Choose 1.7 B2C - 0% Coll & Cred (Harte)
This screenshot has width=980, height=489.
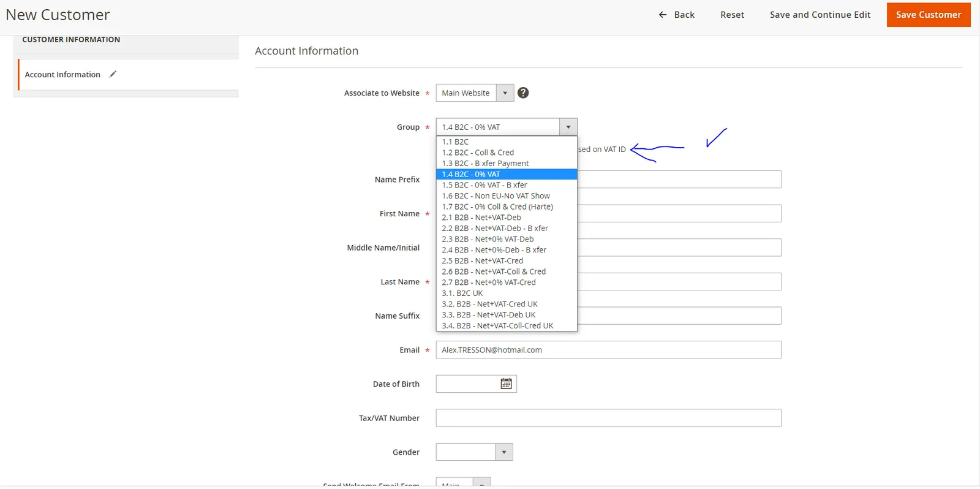(507, 207)
